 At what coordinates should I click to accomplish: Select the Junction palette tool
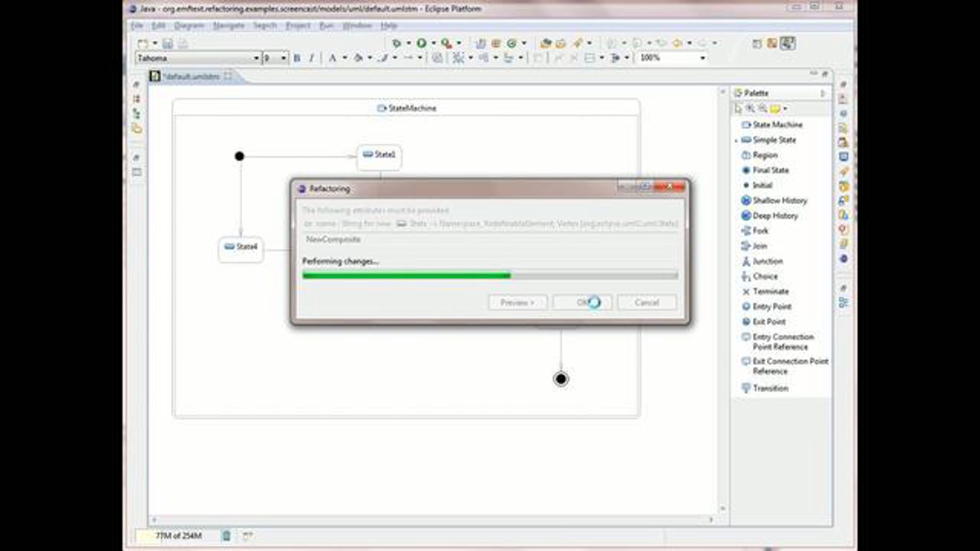(762, 261)
